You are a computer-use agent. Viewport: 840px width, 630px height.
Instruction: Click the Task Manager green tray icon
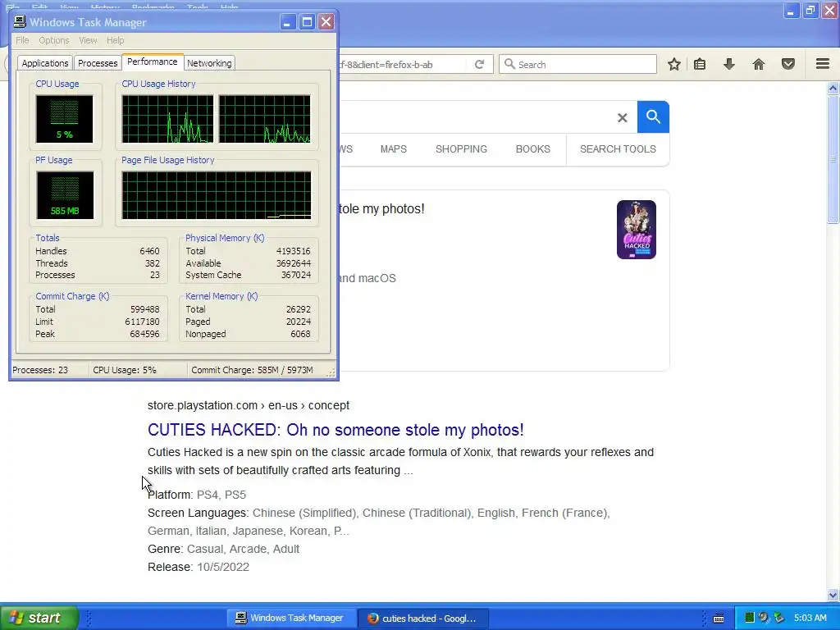[750, 619]
